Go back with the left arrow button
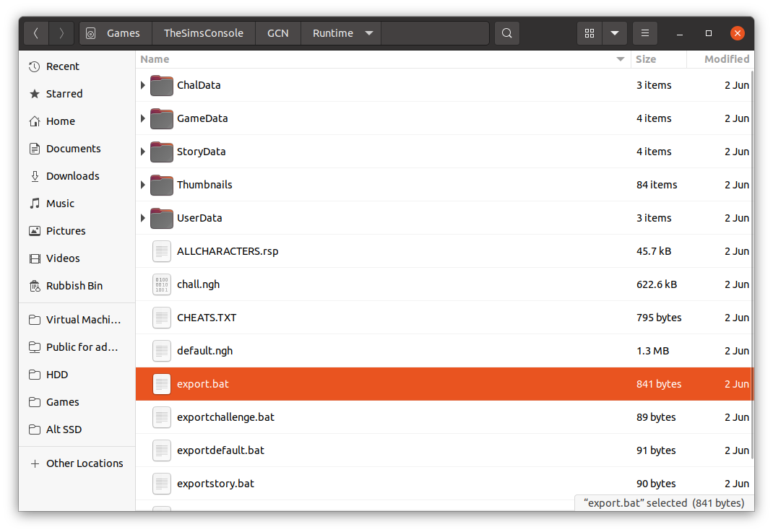This screenshot has width=773, height=532. point(36,33)
